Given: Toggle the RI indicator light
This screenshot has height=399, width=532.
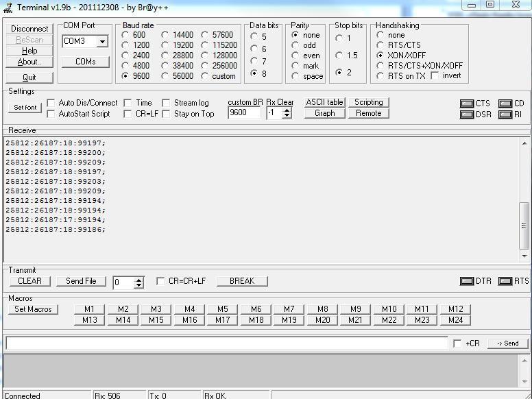Looking at the screenshot, I should (505, 114).
